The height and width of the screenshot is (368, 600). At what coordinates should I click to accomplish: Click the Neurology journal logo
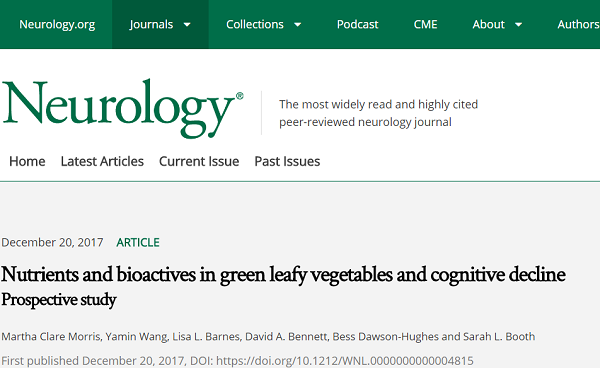tap(122, 109)
